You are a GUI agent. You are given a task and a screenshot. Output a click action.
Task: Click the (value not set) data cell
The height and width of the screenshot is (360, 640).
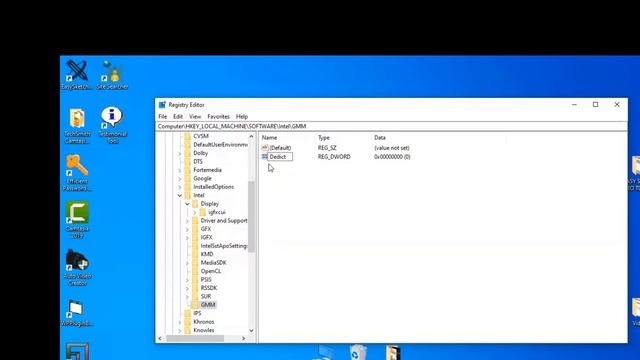pos(391,148)
